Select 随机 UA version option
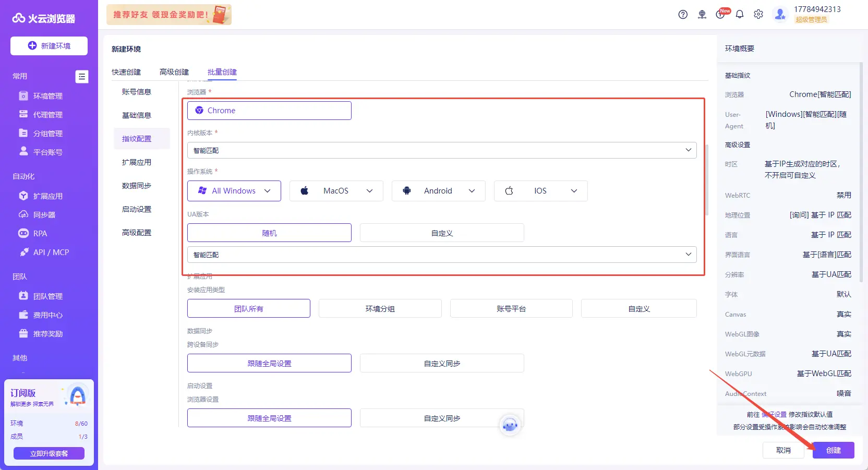The height and width of the screenshot is (470, 868). (269, 233)
